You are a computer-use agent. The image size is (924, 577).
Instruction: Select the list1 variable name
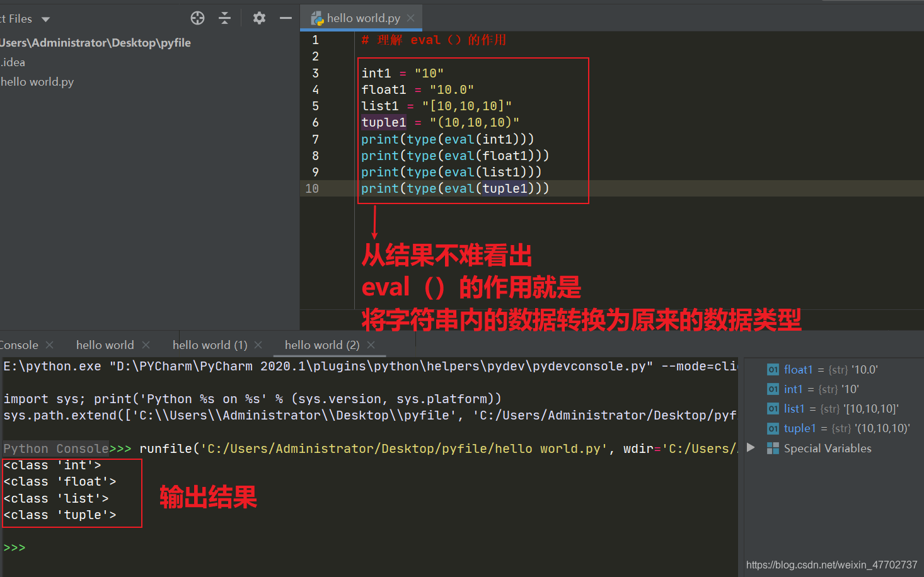click(x=794, y=409)
